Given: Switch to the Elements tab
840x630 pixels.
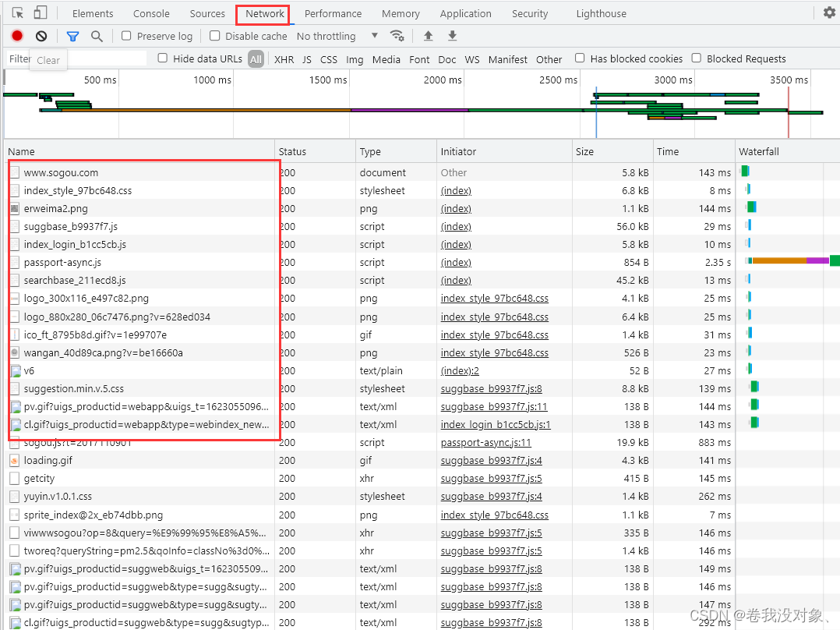Looking at the screenshot, I should pos(93,13).
